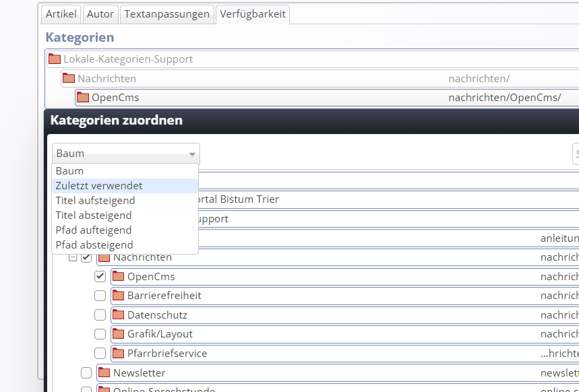The image size is (579, 392).
Task: Open the Textanpassungen tab
Action: tap(168, 14)
